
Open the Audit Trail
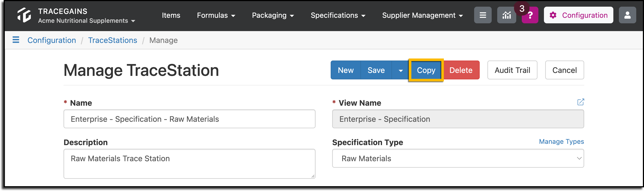click(512, 70)
